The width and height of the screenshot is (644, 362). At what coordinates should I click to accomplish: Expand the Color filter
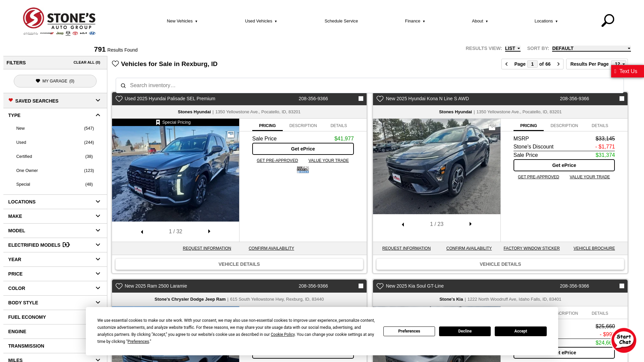[x=55, y=288]
